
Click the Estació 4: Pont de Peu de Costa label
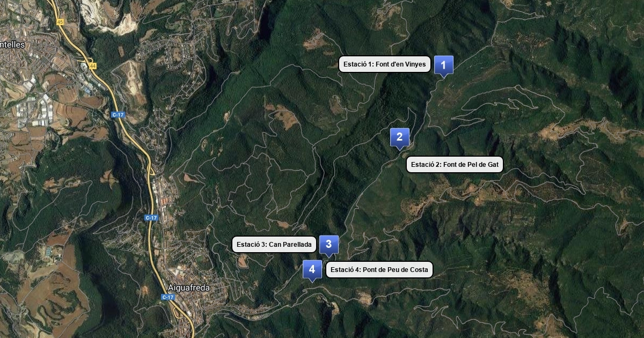379,269
